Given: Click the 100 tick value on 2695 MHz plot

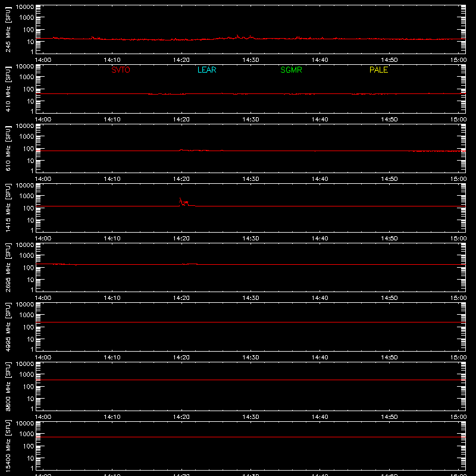Looking at the screenshot, I should pyautogui.click(x=29, y=268).
